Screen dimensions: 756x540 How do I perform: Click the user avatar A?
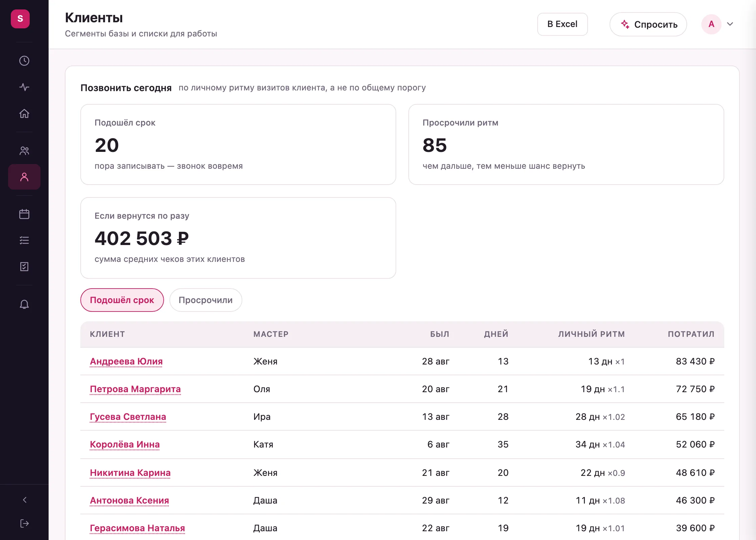711,24
